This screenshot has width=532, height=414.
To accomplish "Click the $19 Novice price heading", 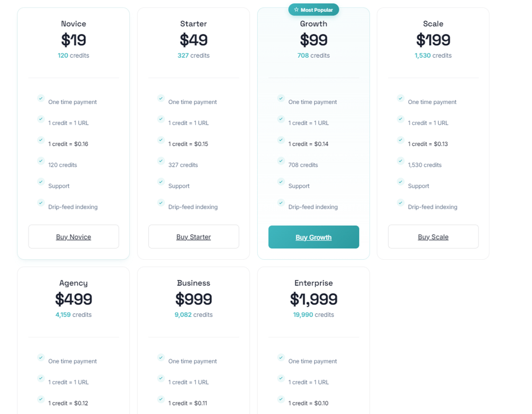I will (74, 40).
